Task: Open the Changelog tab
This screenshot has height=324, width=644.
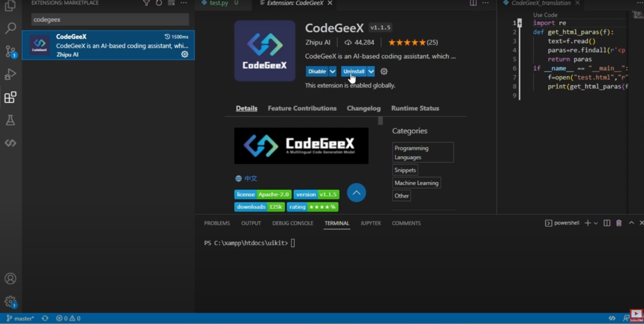Action: pyautogui.click(x=363, y=108)
